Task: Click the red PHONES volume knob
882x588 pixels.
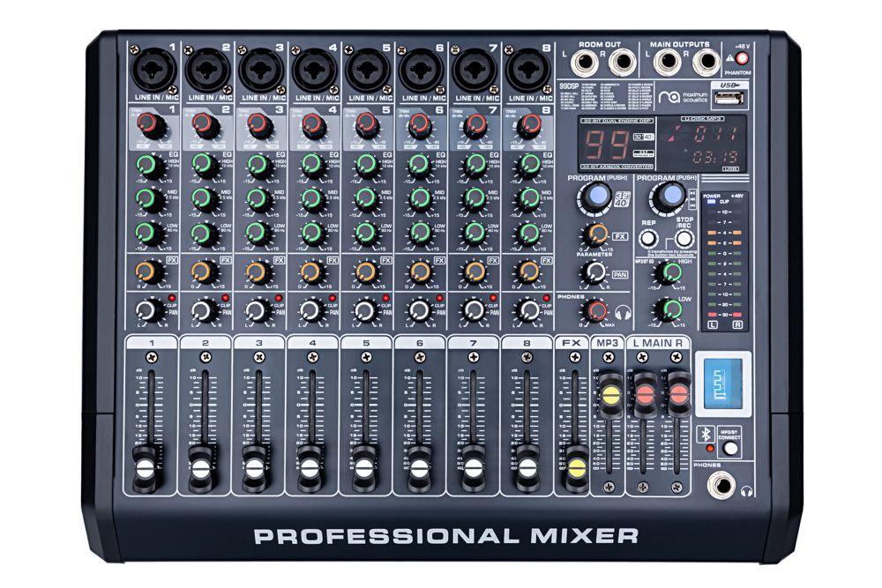Action: [x=598, y=310]
